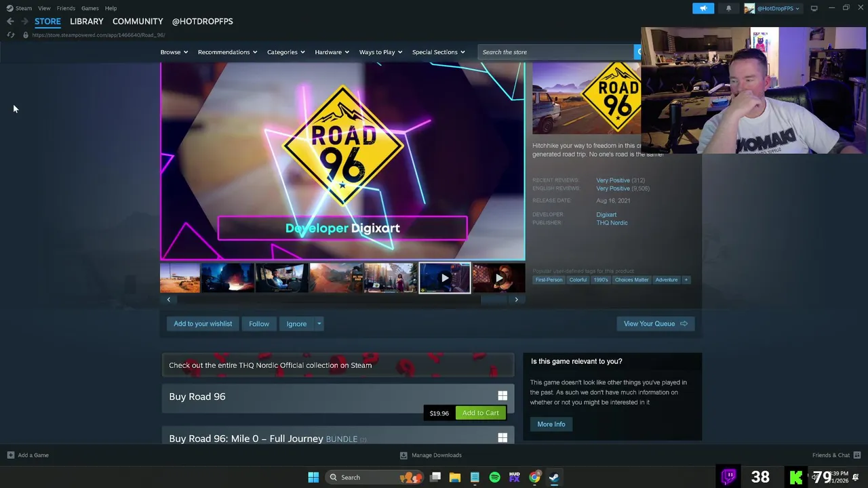
Task: Open Manage Downloads at bottom bar
Action: coord(431,455)
